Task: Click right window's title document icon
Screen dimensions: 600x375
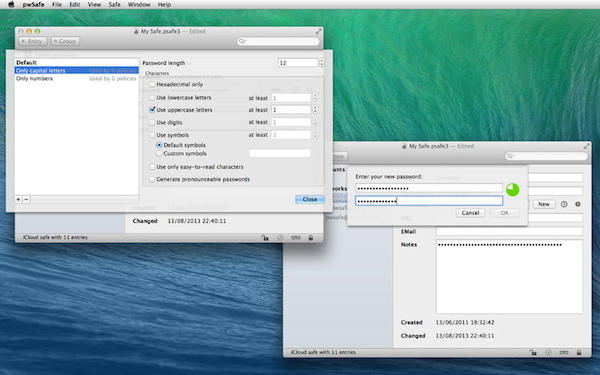Action: (404, 146)
